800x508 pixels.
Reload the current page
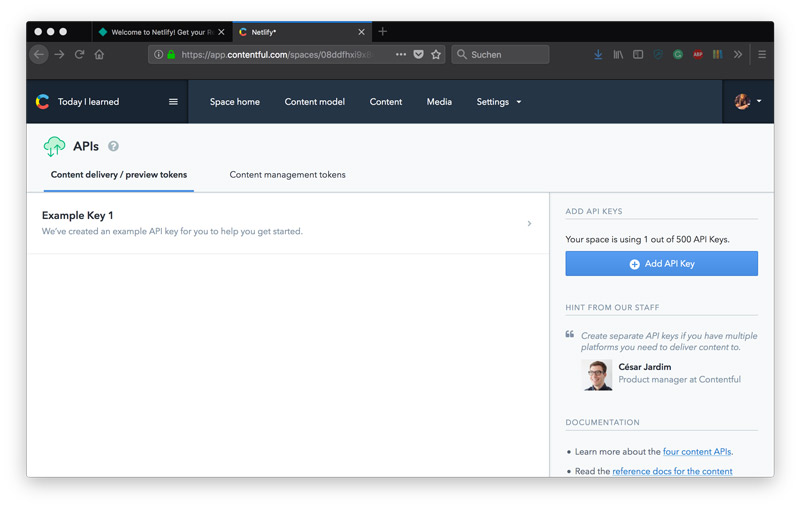(79, 55)
